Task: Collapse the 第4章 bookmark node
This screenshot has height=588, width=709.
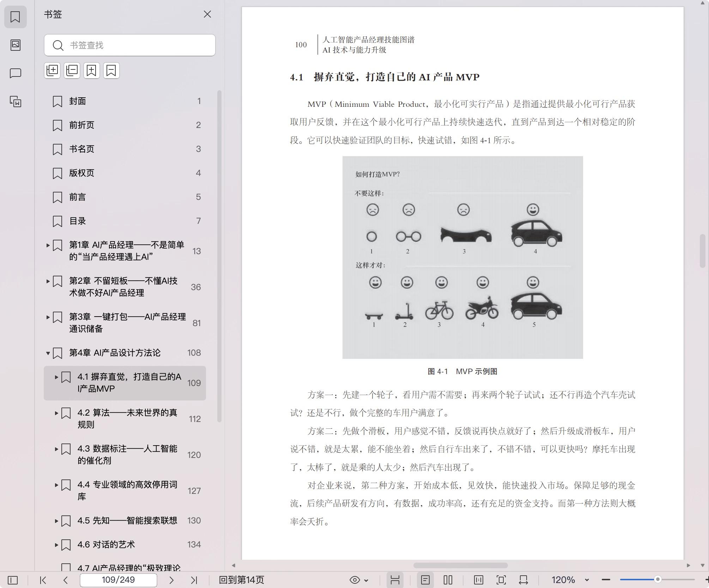Action: 48,353
